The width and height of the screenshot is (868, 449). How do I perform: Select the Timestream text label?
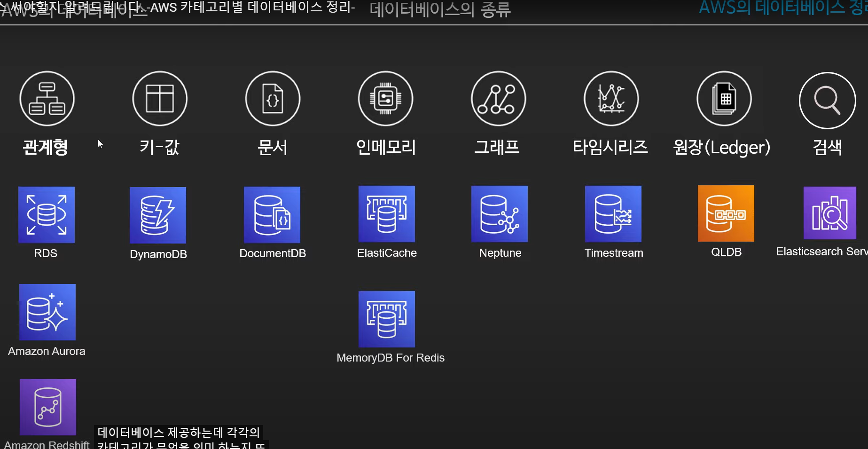tap(614, 253)
